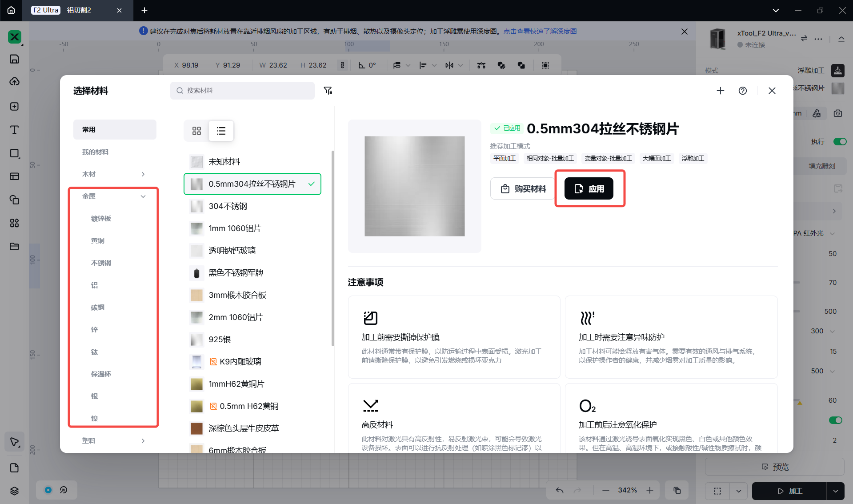Click the selection cursor tool in sidebar
Viewport: 853px width, 504px height.
pos(14,441)
